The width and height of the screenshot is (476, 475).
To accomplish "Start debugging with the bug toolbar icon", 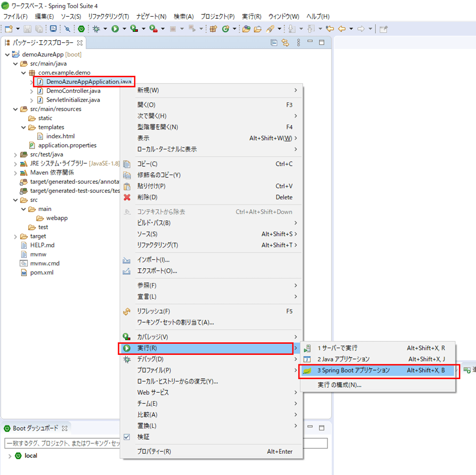I will tap(95, 29).
